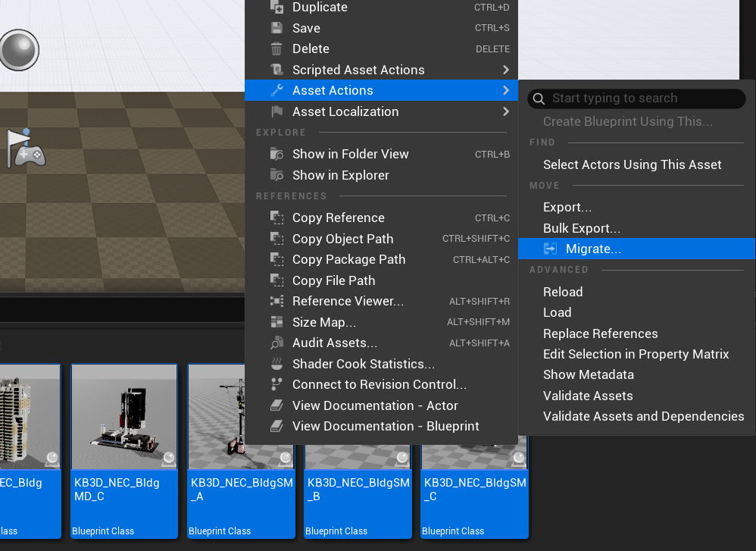Select the KB3D_NEC_BldgMD_C blueprint thumbnail
Screen dimensions: 756x551
(124, 417)
